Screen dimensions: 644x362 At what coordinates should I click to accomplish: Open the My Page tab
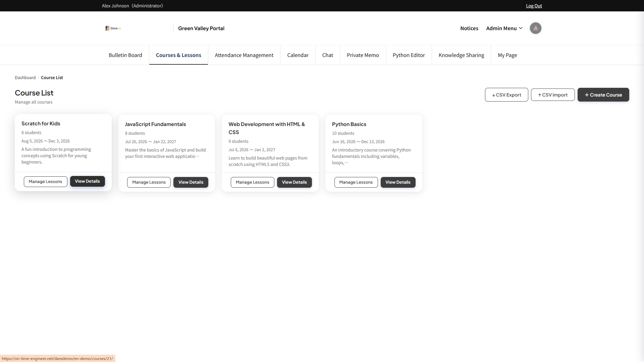coord(507,55)
